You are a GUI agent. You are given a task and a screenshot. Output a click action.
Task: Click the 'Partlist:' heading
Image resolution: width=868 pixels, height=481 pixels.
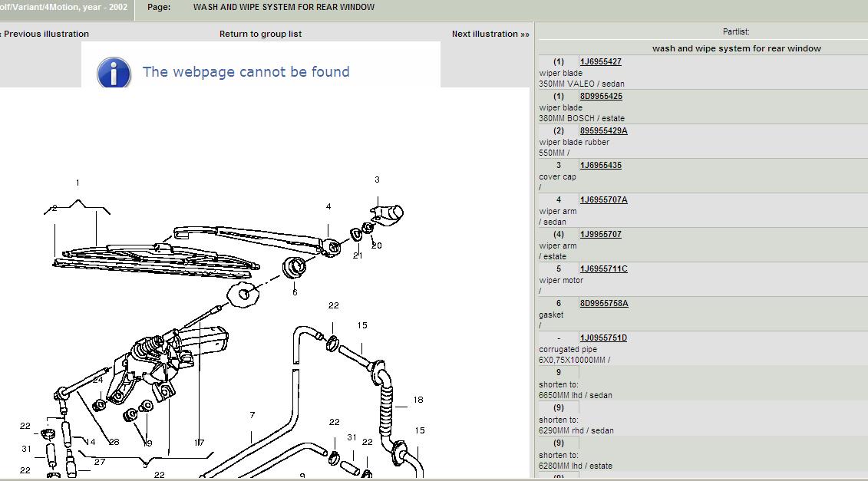tap(736, 31)
